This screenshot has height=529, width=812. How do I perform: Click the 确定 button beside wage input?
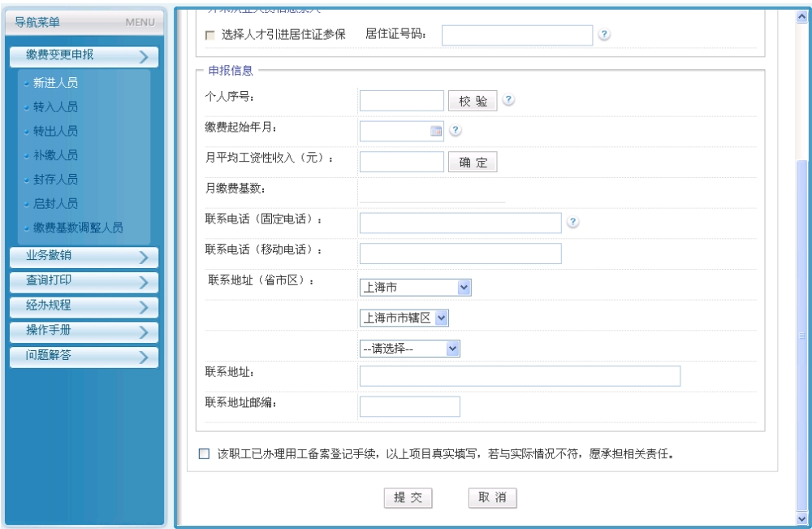(473, 163)
